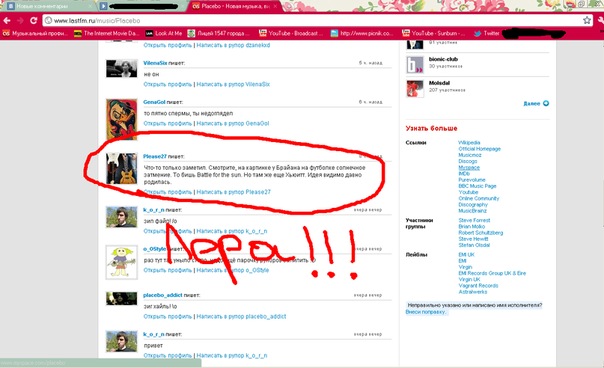Open the Лицей 1547 города bookmark

coord(218,34)
